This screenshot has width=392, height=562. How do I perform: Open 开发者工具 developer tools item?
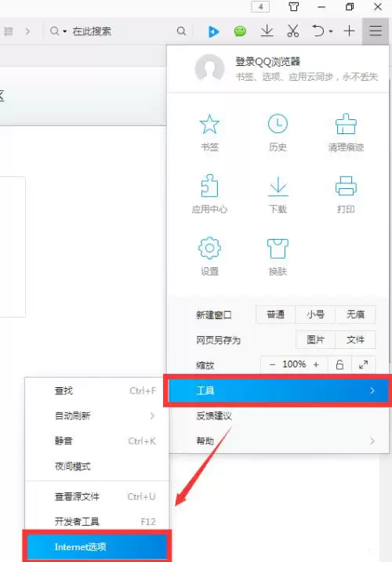(x=97, y=521)
